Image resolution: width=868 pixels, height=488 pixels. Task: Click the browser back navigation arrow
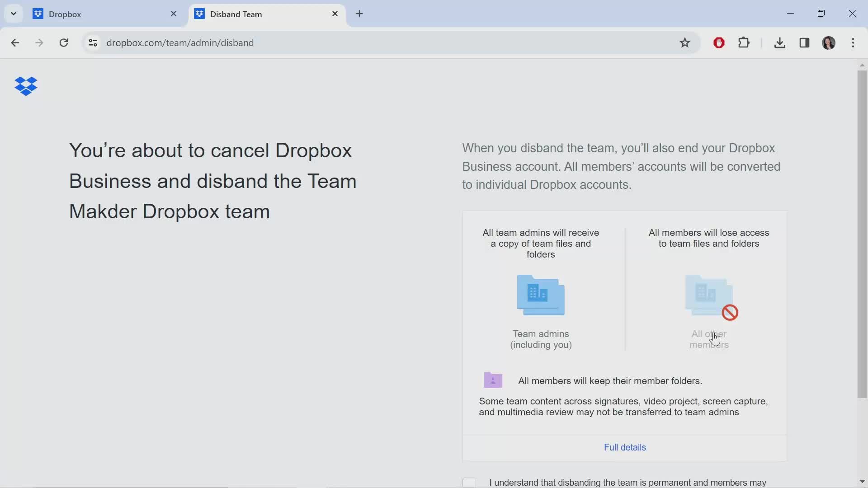pos(15,42)
